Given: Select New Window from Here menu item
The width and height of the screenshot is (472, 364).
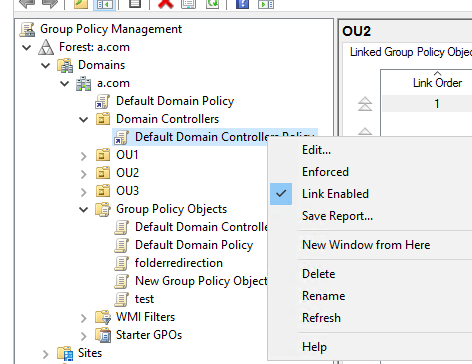Looking at the screenshot, I should tap(366, 245).
